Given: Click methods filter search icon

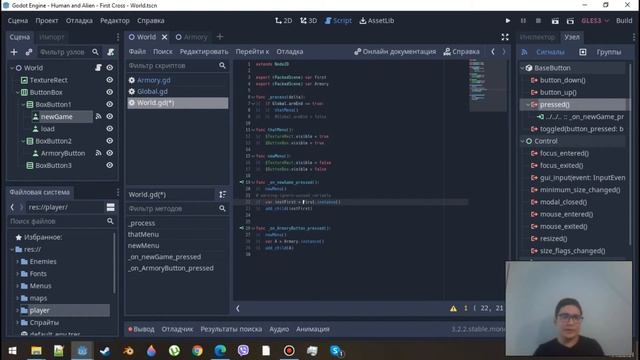Looking at the screenshot, I should [x=222, y=209].
